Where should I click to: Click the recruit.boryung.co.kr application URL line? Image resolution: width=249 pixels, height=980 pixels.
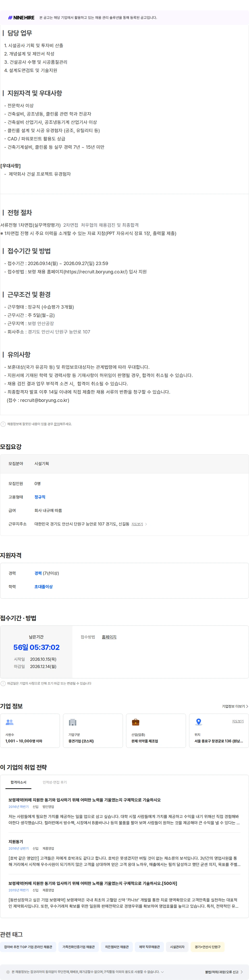75,272
